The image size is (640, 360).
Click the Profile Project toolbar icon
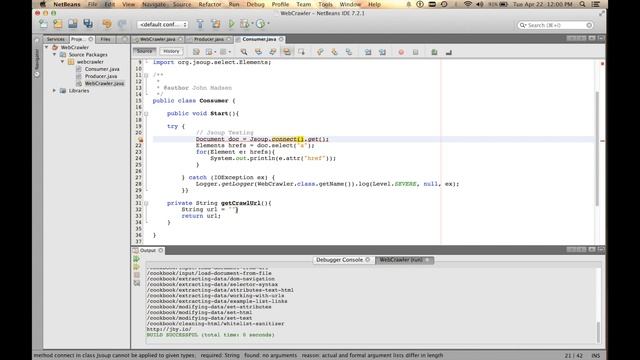(260, 24)
